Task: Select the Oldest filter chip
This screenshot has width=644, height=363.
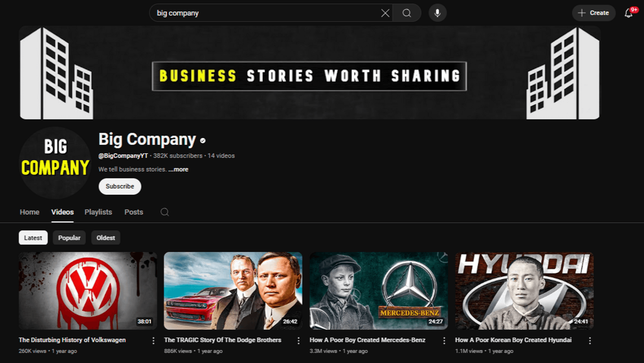Action: [x=105, y=237]
